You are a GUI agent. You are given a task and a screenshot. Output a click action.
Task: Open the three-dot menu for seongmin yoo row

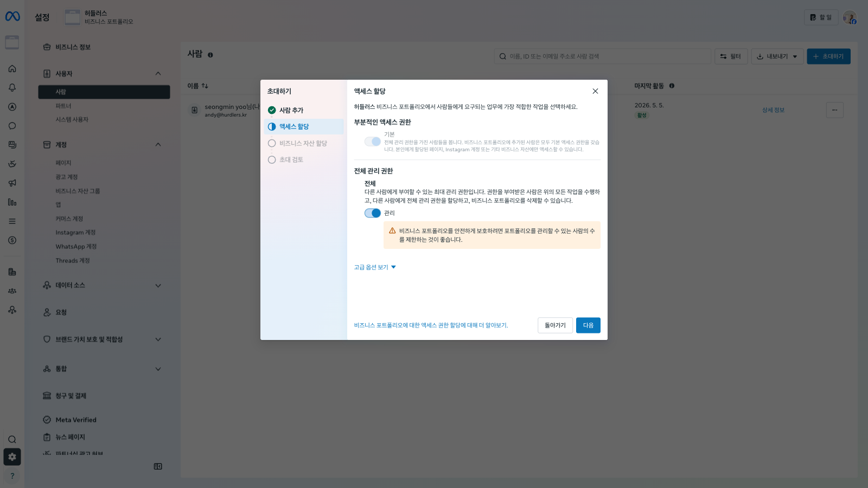[834, 110]
